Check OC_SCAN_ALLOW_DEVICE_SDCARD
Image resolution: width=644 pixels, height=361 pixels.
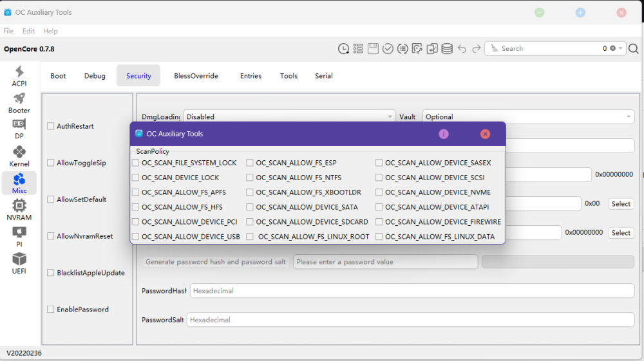coord(250,222)
